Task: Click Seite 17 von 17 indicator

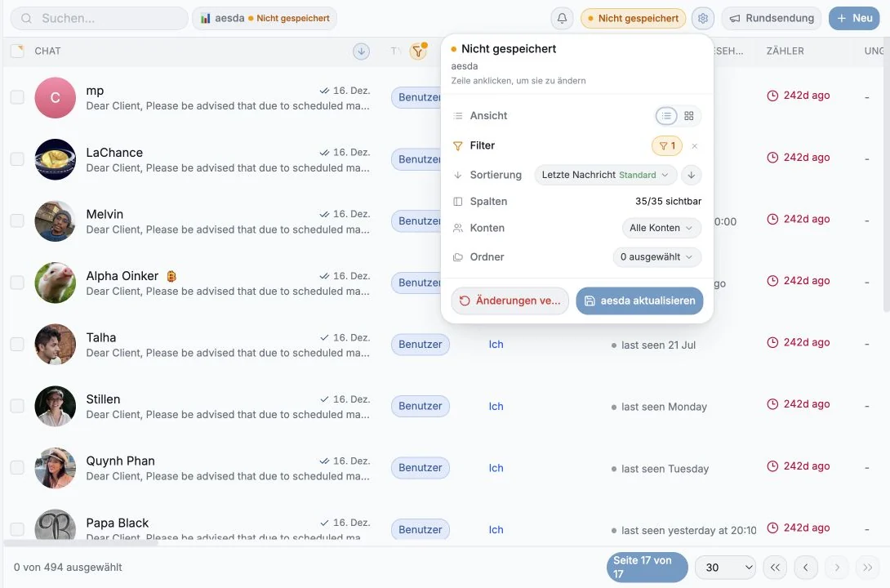Action: pyautogui.click(x=647, y=567)
